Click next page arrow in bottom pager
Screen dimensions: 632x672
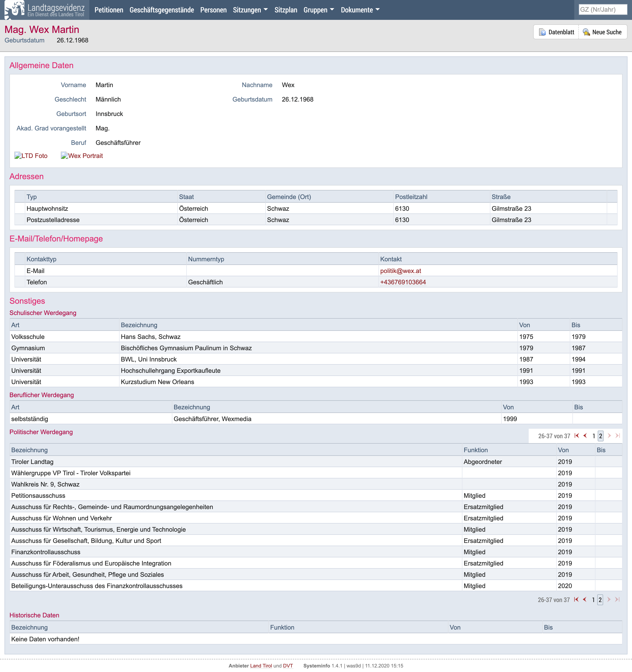coord(609,600)
